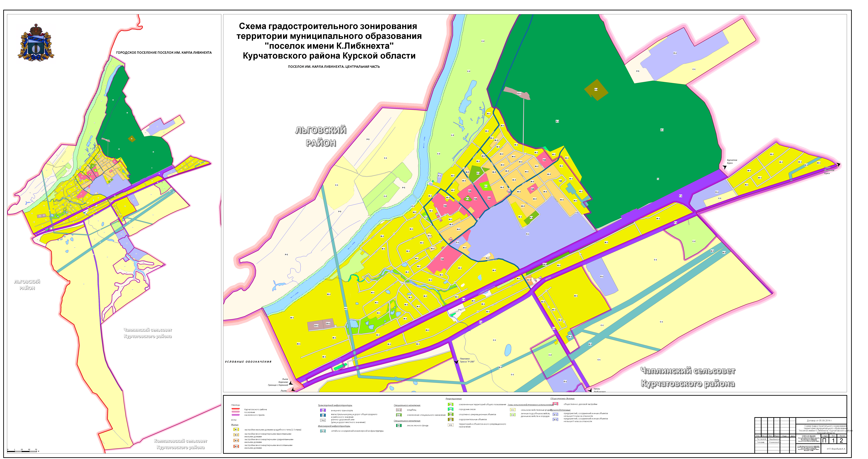Select the С-2 garden plots legend swatch
The width and height of the screenshot is (868, 459).
(x=513, y=415)
